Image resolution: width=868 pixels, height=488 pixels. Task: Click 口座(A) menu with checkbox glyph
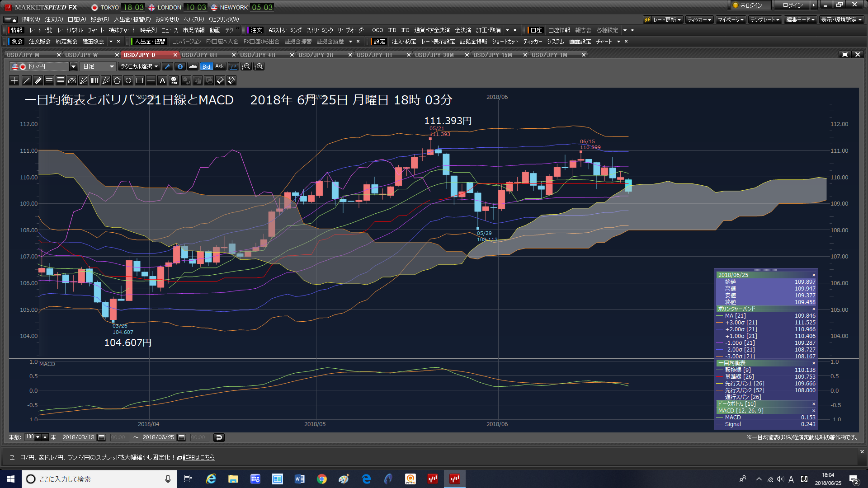coord(77,19)
